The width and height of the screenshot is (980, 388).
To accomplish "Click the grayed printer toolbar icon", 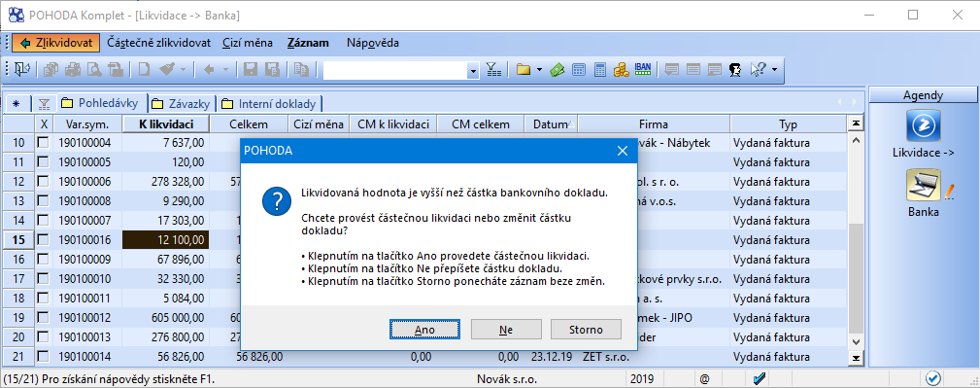I will pyautogui.click(x=73, y=70).
